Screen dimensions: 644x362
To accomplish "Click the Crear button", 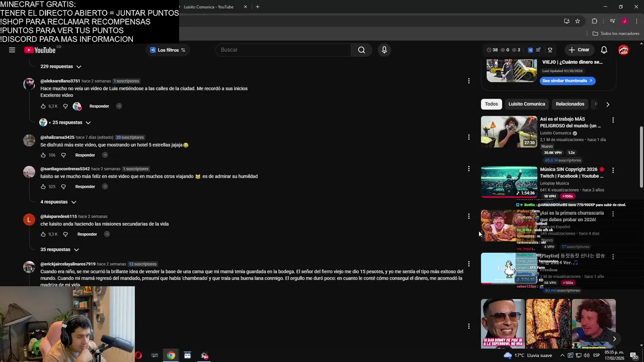I will point(579,50).
